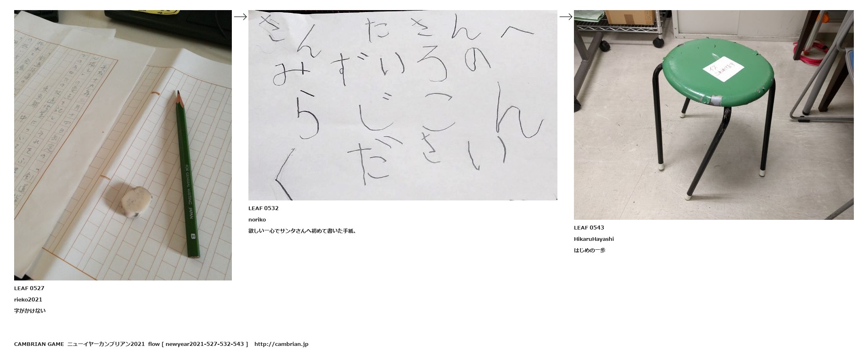The width and height of the screenshot is (868, 354).
Task: Select author name rieko2021
Action: 28,299
